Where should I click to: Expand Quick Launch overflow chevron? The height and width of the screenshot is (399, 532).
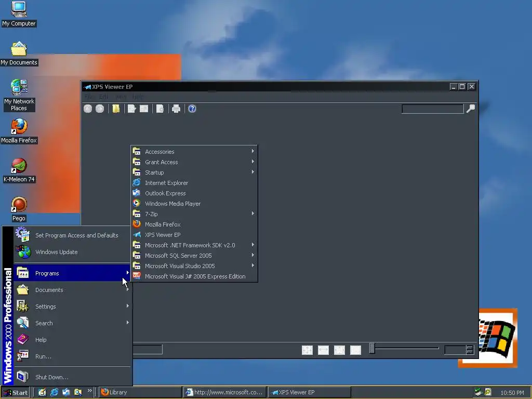pyautogui.click(x=89, y=391)
